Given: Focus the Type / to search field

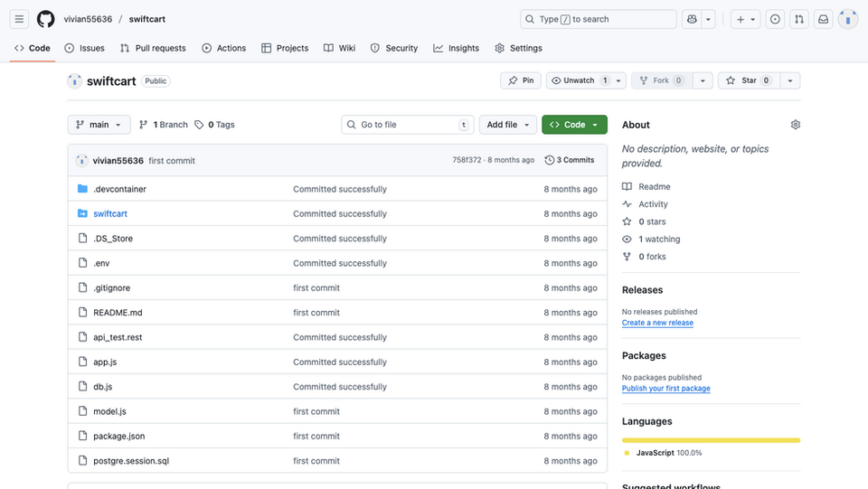Looking at the screenshot, I should click(x=599, y=19).
